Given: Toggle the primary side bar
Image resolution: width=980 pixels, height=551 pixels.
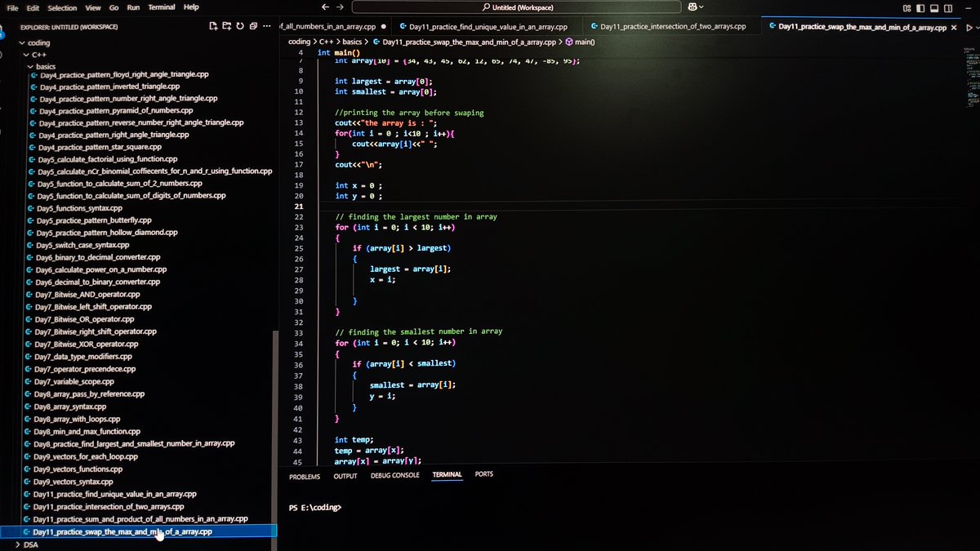Looking at the screenshot, I should pyautogui.click(x=922, y=8).
